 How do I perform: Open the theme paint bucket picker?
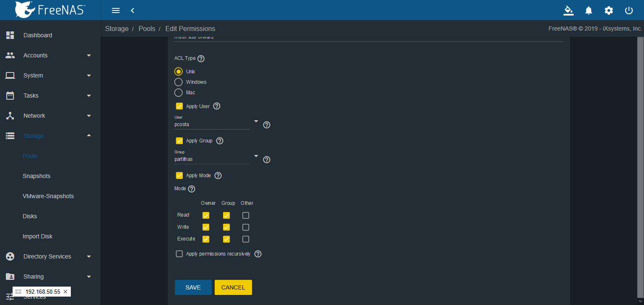click(569, 10)
